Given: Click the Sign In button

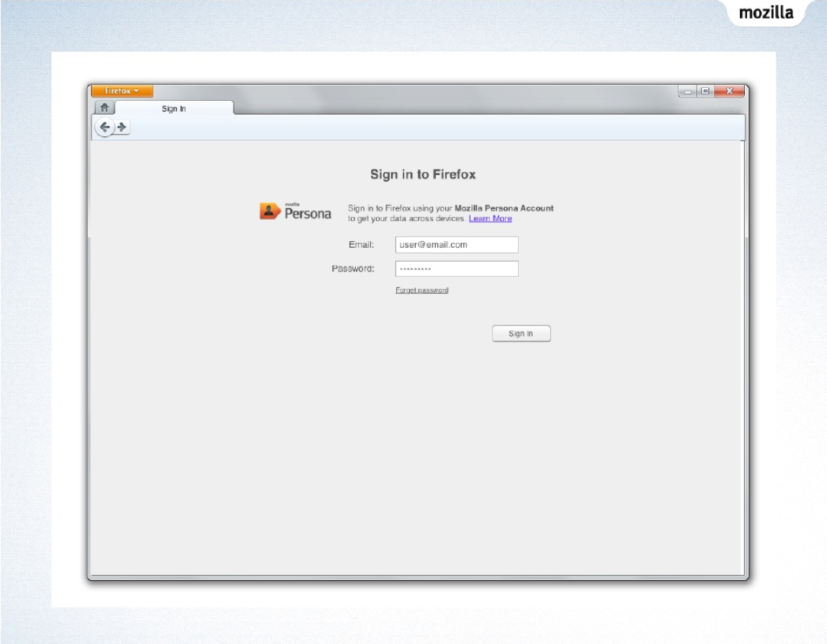Looking at the screenshot, I should (x=521, y=334).
